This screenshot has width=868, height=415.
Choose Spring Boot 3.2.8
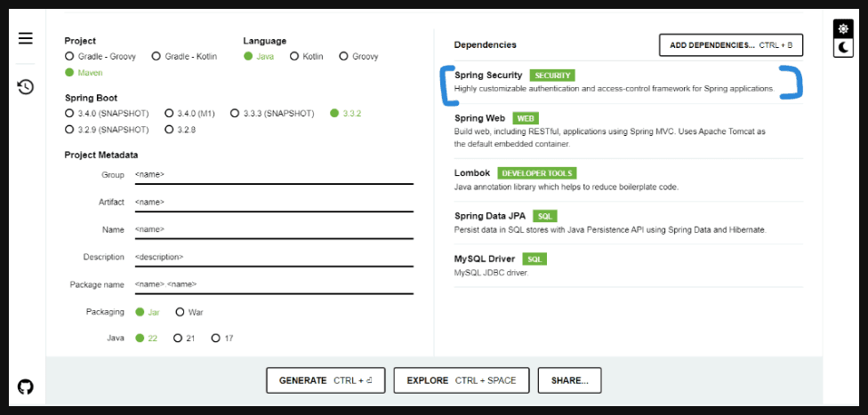click(181, 130)
